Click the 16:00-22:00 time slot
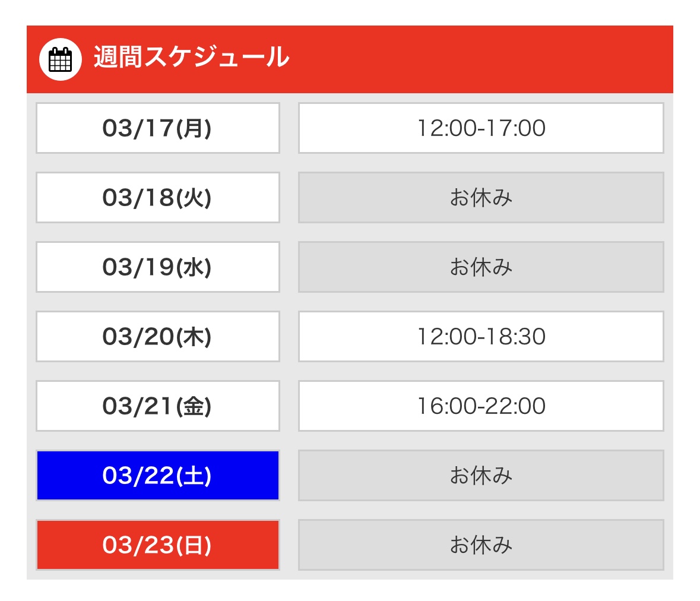The height and width of the screenshot is (601, 700). point(482,406)
